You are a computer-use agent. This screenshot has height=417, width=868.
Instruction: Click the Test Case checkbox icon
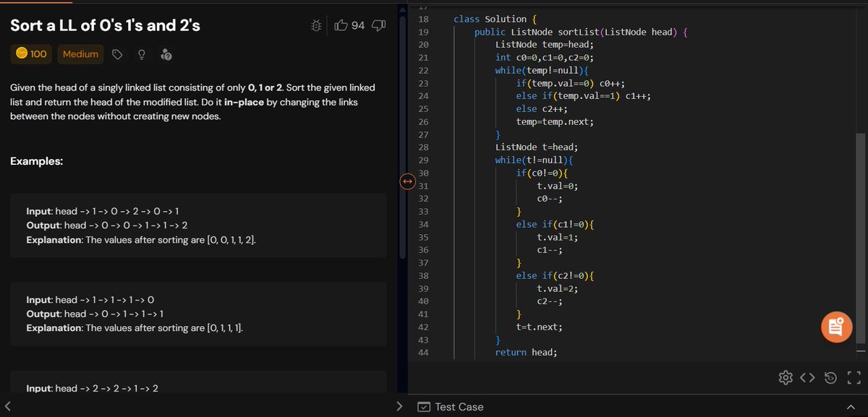[423, 407]
